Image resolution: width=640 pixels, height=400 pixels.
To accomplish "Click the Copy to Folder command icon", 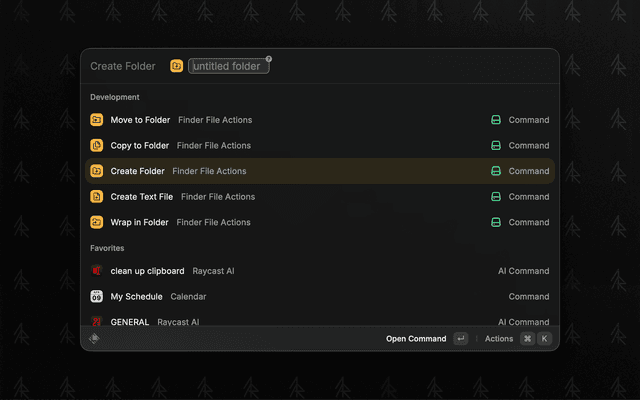I will click(97, 146).
